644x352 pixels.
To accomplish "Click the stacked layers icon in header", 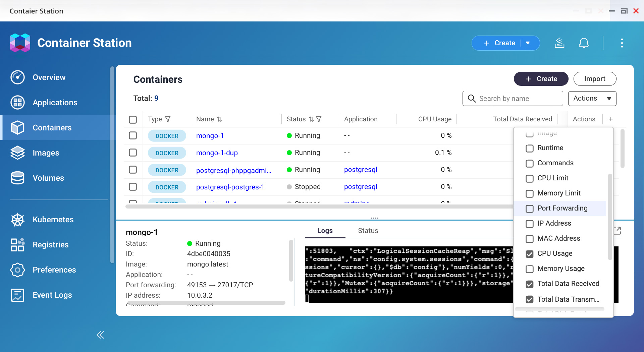I will tap(559, 43).
